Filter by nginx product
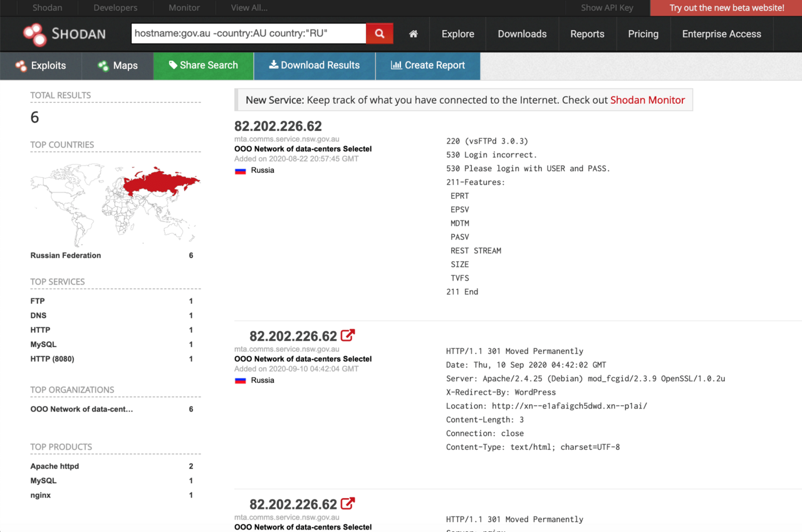802x532 pixels. click(40, 495)
